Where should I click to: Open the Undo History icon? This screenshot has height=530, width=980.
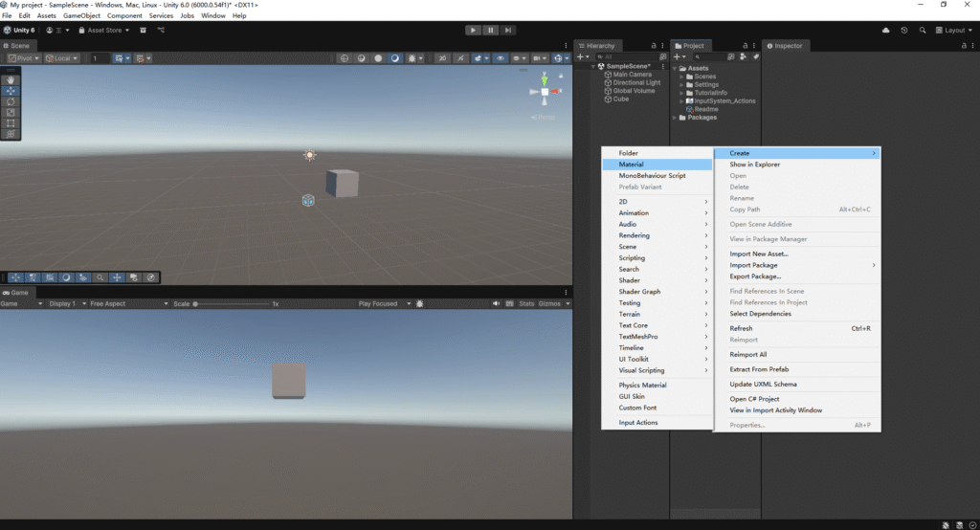[x=903, y=30]
